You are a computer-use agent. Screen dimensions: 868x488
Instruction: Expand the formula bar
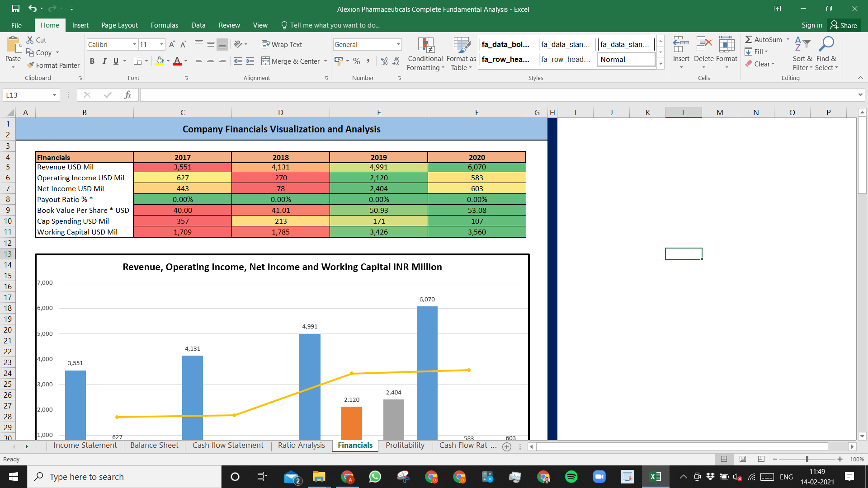coord(860,95)
